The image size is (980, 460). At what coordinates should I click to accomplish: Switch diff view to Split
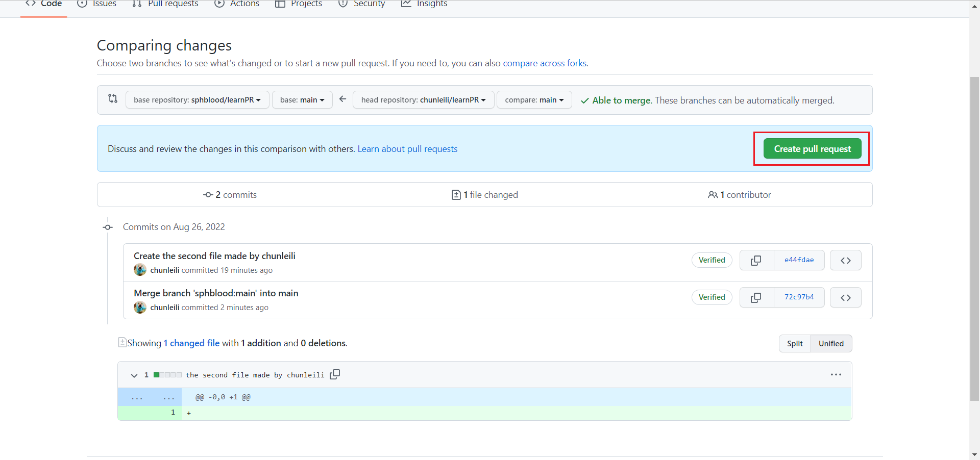point(795,344)
